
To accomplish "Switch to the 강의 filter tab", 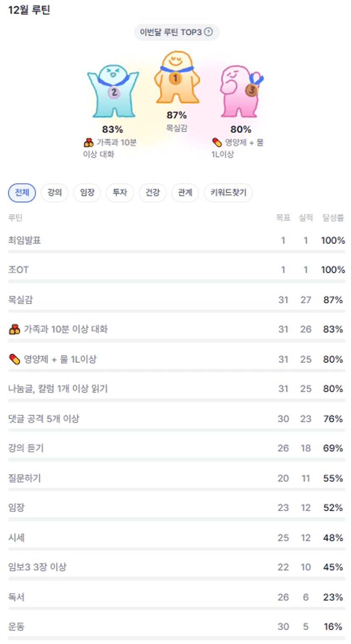I will pos(55,193).
